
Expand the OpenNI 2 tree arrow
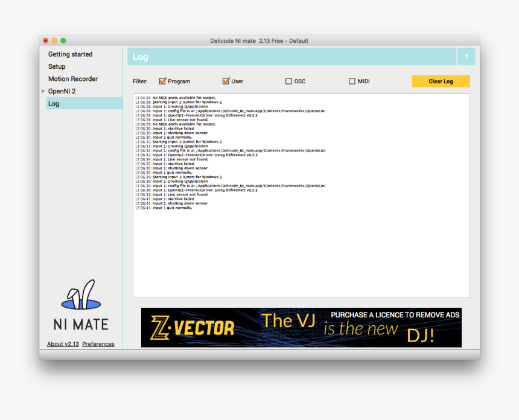click(x=43, y=91)
